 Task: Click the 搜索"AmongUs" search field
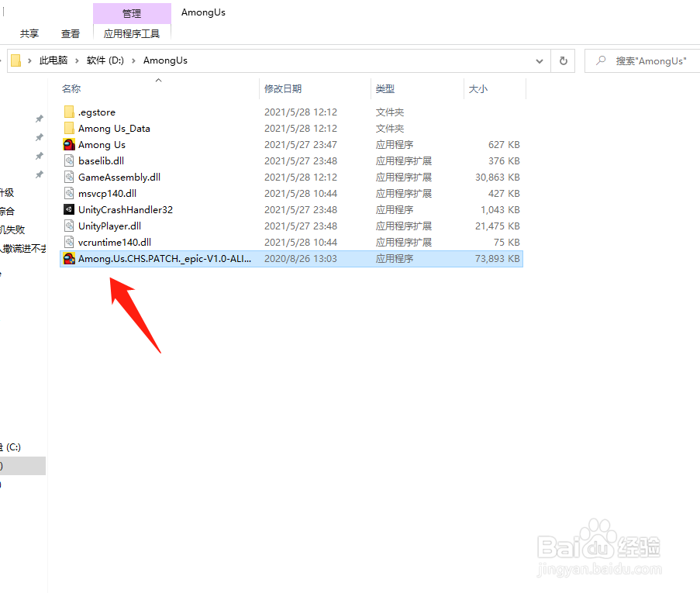pos(642,60)
